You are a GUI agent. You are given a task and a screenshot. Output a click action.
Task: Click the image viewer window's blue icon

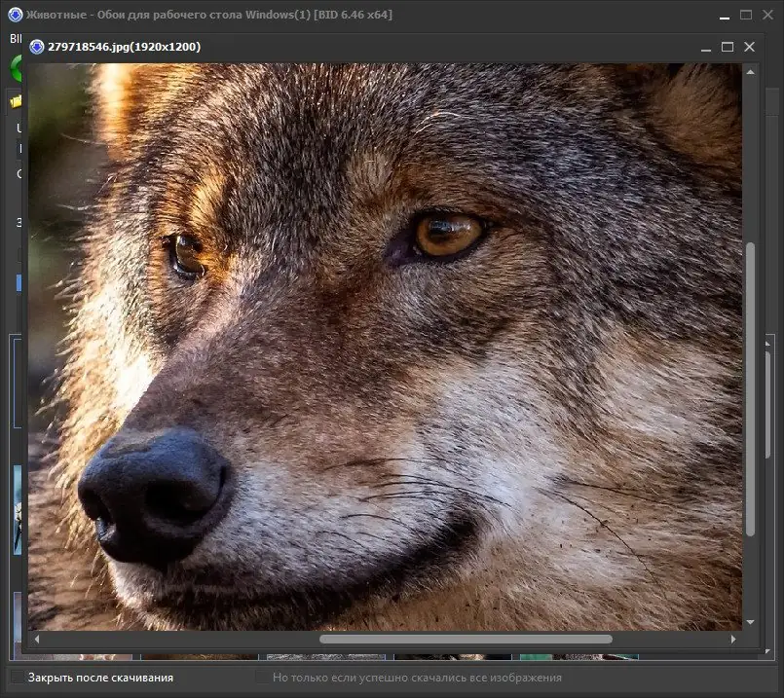pos(37,47)
